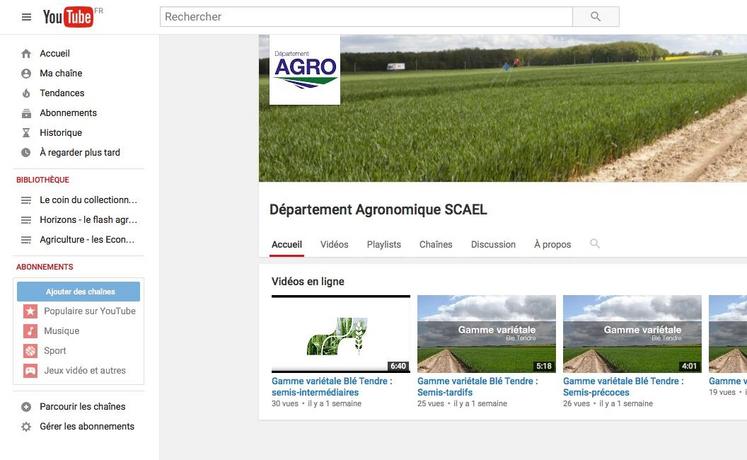Open the Playlists tab

384,245
